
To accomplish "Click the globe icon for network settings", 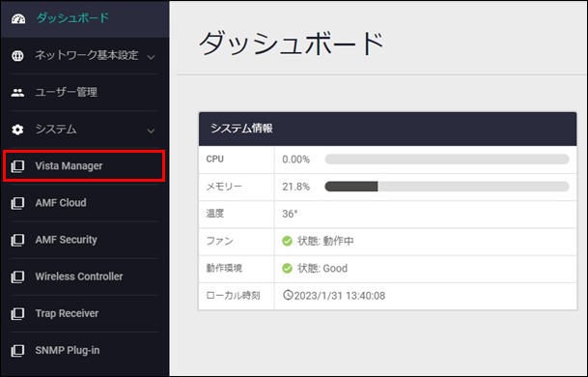I will click(x=17, y=55).
